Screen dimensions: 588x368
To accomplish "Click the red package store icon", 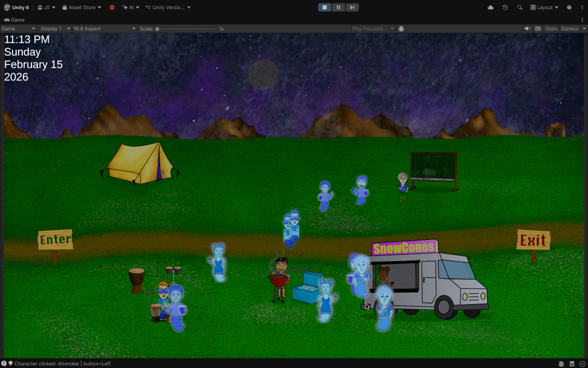I will click(112, 7).
